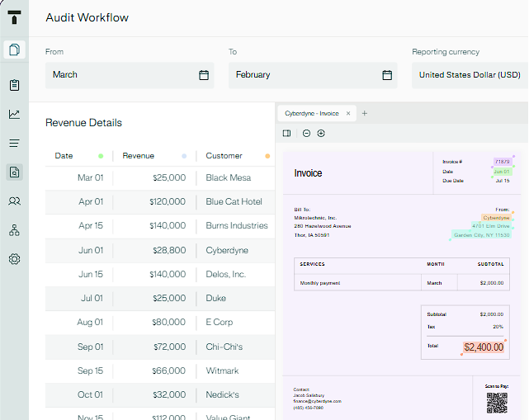Open the organization hierarchy icon in sidebar

(14, 230)
